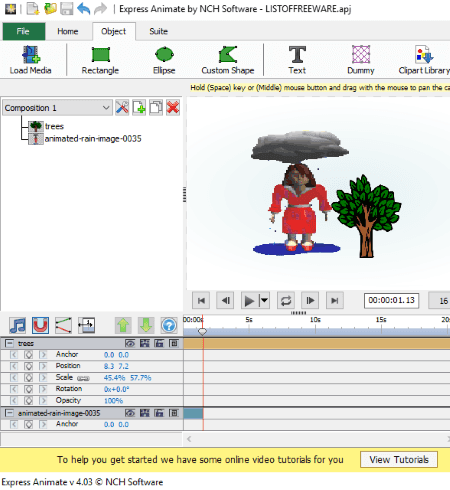Click the redo arrow icon

click(100, 9)
